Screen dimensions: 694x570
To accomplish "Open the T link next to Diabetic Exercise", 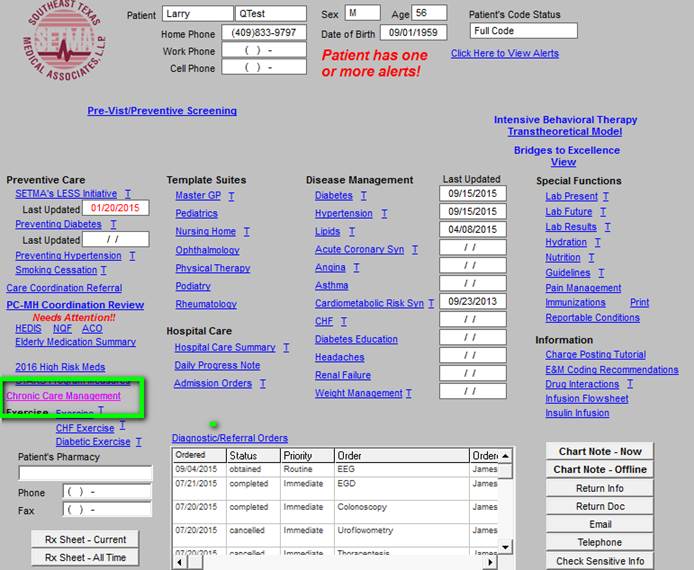I will [139, 442].
